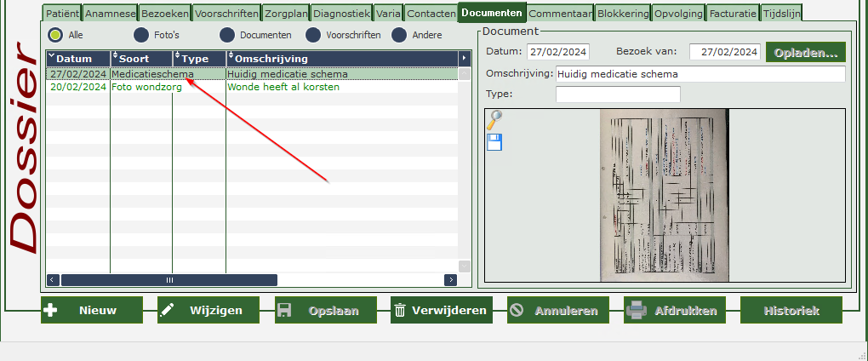The image size is (868, 361).
Task: Select the Alle radio filter
Action: [x=56, y=35]
